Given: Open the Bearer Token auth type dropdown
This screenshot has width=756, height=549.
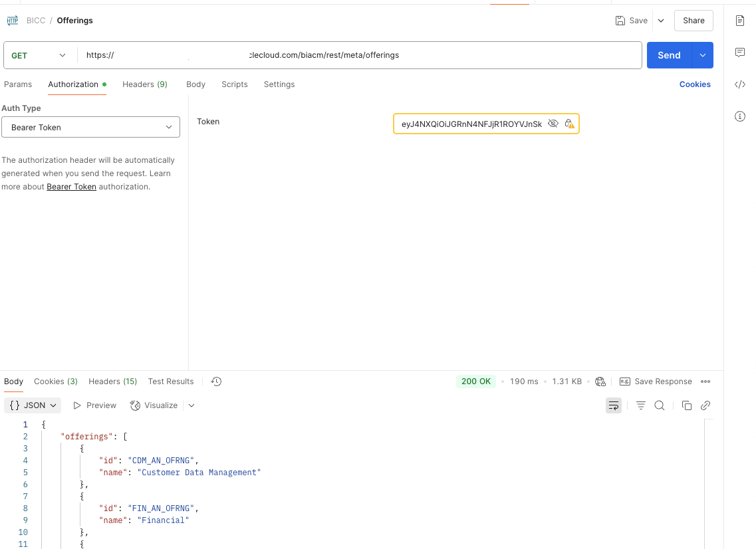Looking at the screenshot, I should coord(90,127).
